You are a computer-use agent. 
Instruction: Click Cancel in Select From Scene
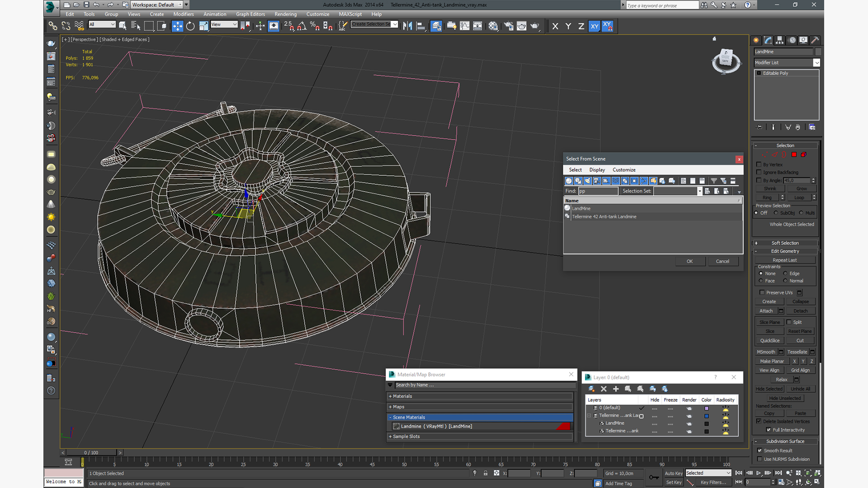[x=722, y=261]
